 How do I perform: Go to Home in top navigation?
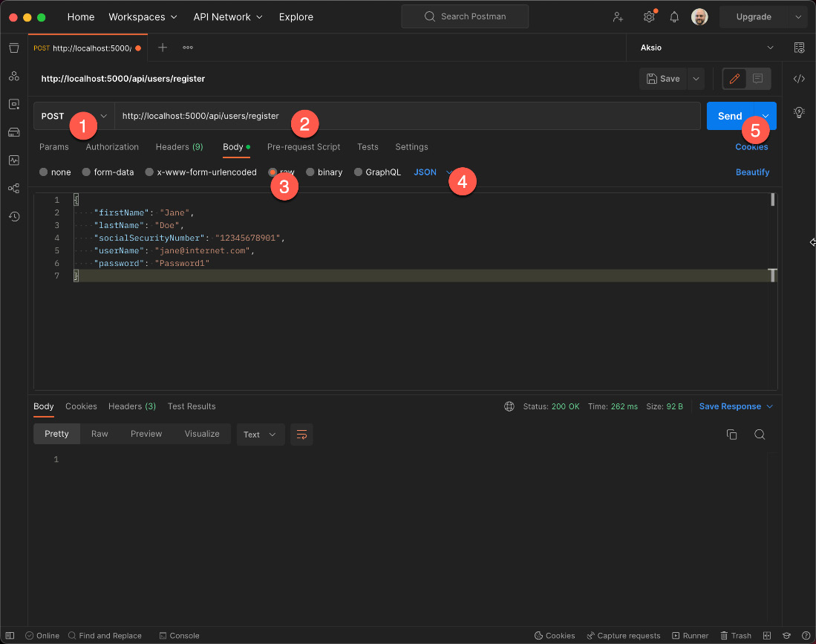pyautogui.click(x=81, y=17)
